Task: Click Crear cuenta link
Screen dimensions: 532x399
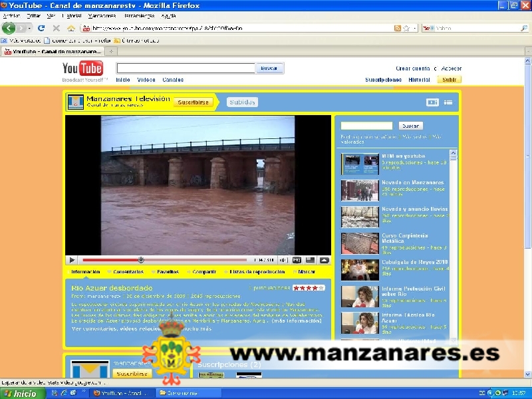Action: [x=412, y=68]
